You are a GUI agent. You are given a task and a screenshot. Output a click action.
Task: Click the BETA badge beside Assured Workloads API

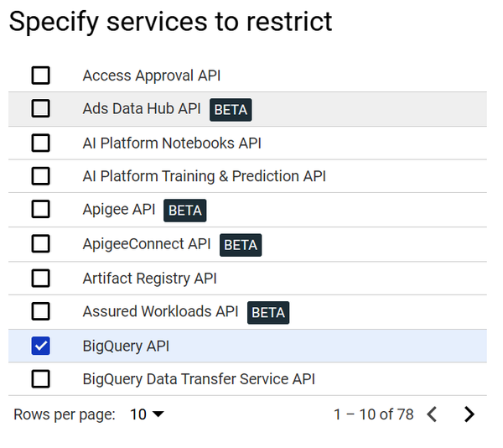tap(268, 313)
